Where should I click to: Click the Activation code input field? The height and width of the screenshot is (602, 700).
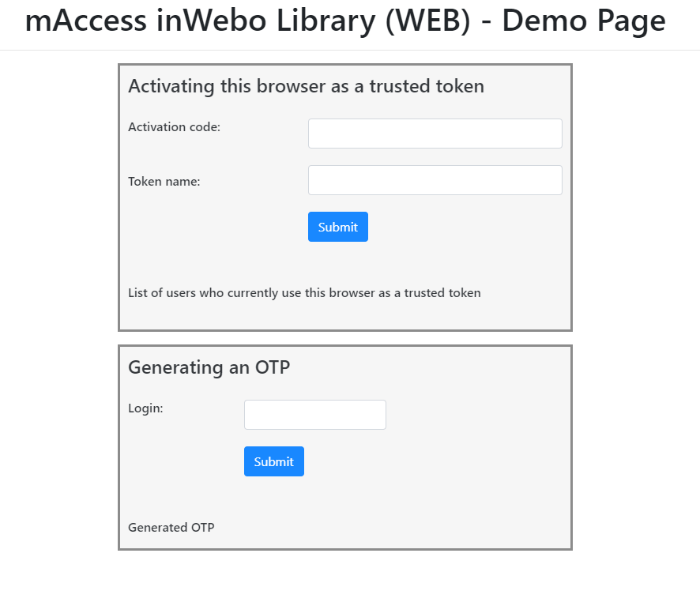point(435,134)
